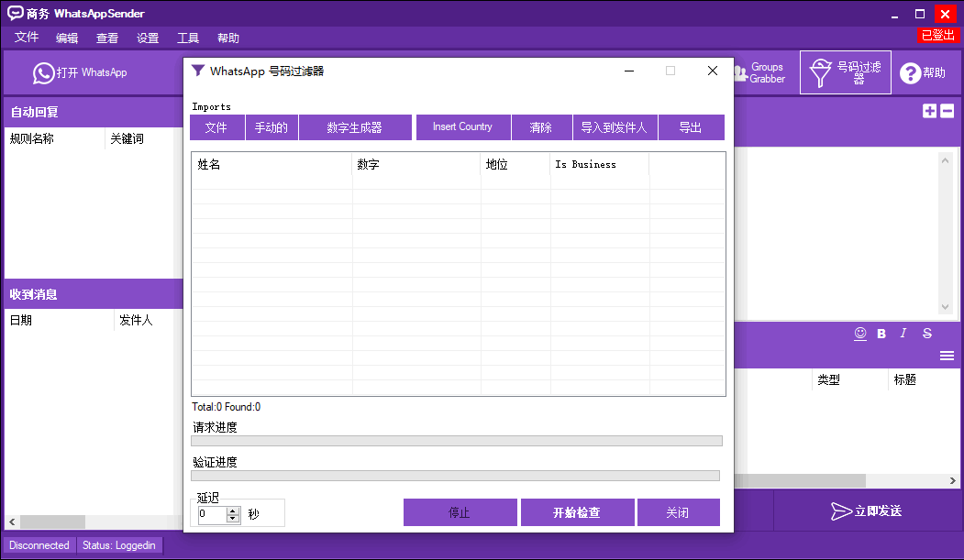Click scroll-down arrow of message text area
Screen dimensions: 964x560
pyautogui.click(x=945, y=307)
